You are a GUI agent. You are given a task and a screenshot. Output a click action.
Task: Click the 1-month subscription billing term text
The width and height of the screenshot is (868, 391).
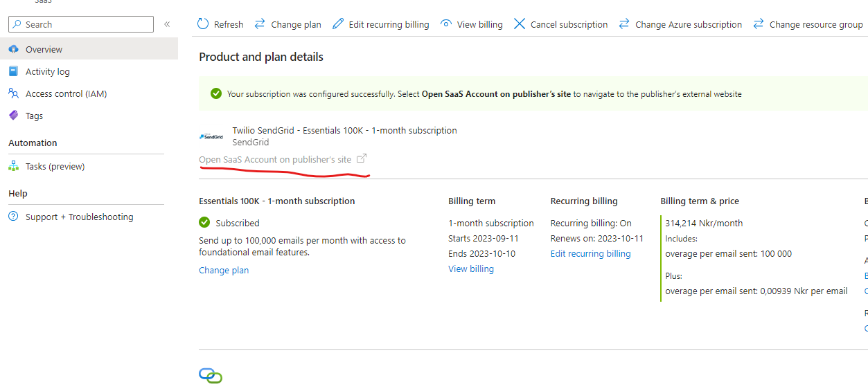[x=491, y=223]
